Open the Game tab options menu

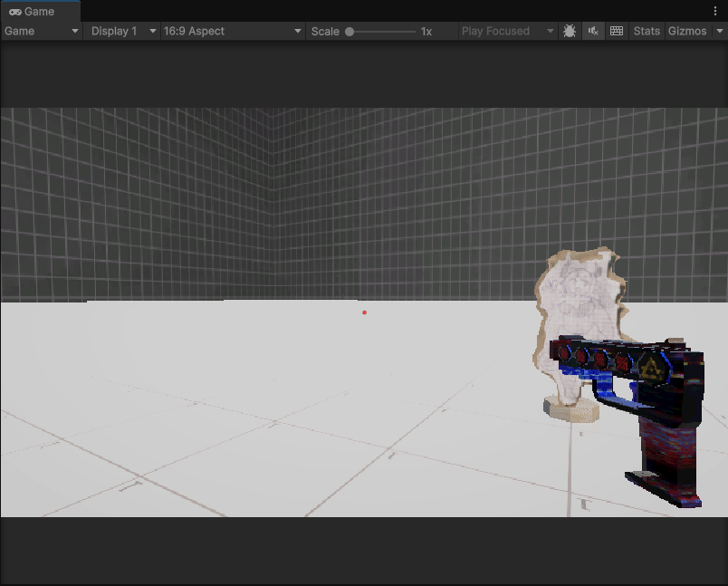click(x=715, y=11)
